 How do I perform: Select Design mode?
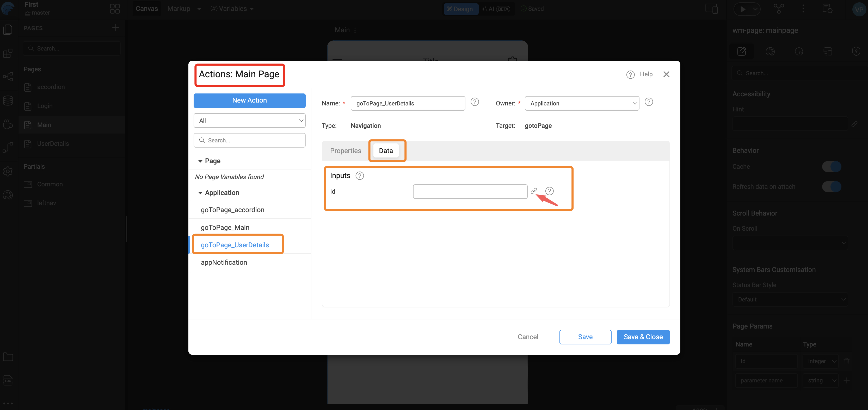pyautogui.click(x=461, y=9)
